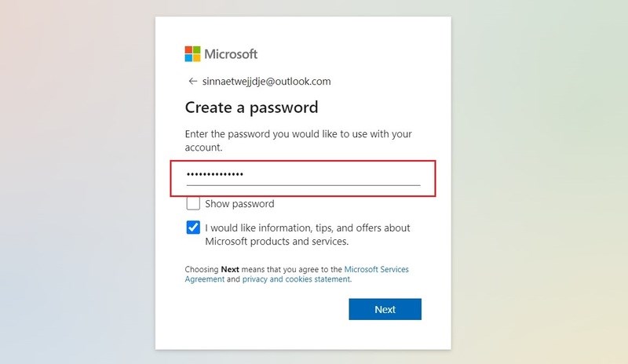Click the Microsoft four-square logo
The image size is (628, 364).
tap(193, 54)
